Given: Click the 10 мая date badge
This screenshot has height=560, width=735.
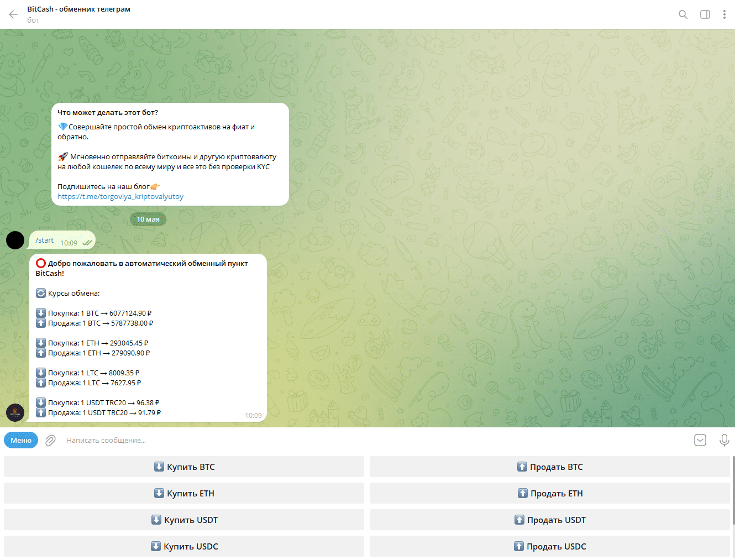Looking at the screenshot, I should pyautogui.click(x=148, y=219).
